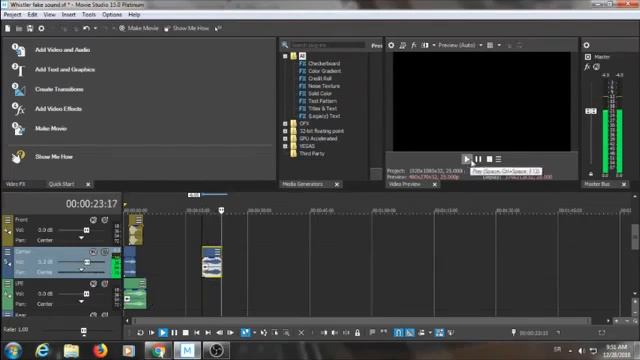Open the preview Overlays grid dropdown arrow

tap(499, 45)
